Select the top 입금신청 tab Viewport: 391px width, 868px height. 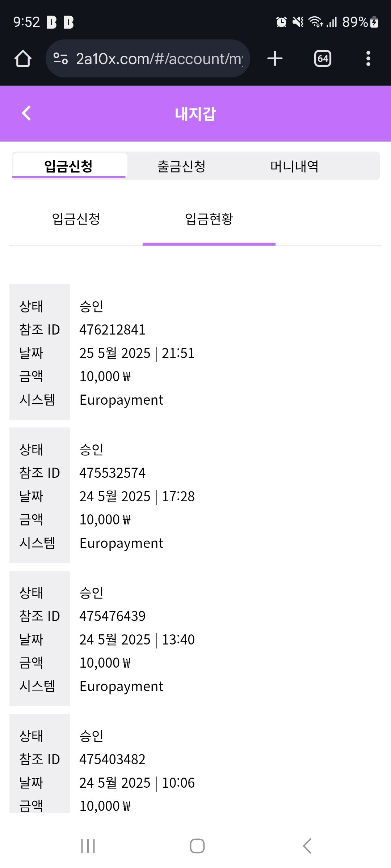pos(69,166)
